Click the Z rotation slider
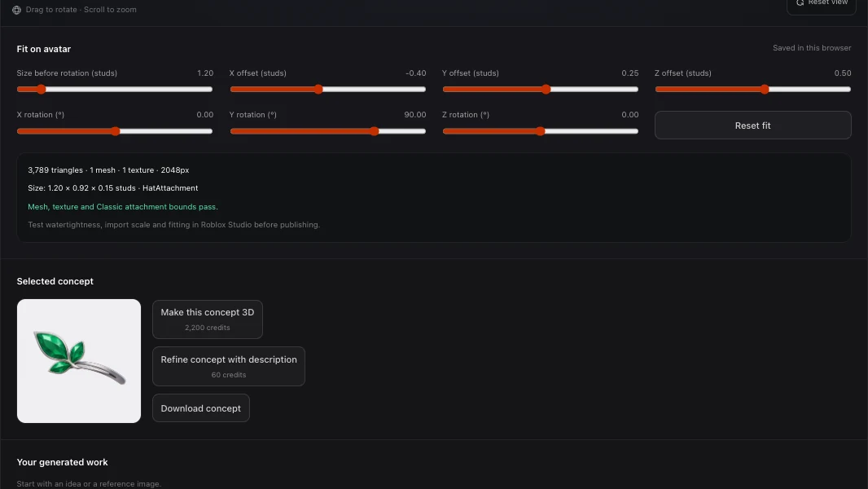 tap(541, 131)
